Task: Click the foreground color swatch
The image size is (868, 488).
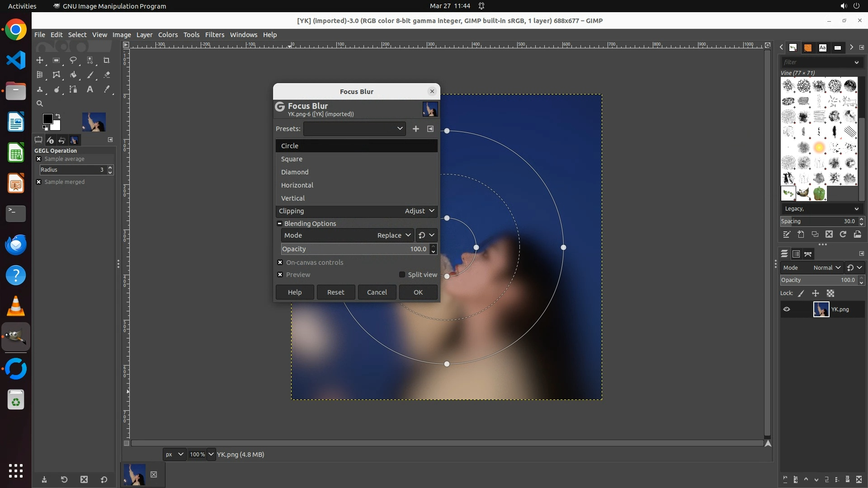Action: point(47,118)
